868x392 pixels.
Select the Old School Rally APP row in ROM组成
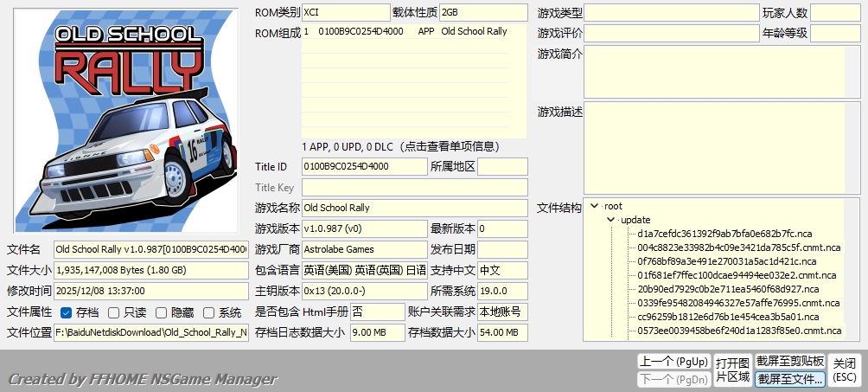pyautogui.click(x=405, y=31)
